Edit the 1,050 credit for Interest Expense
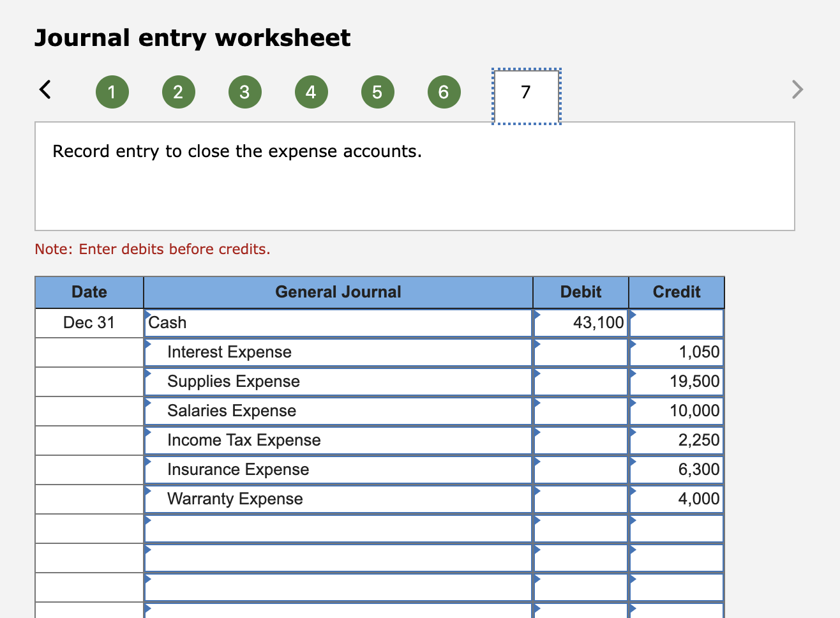This screenshot has height=618, width=840. pyautogui.click(x=677, y=352)
